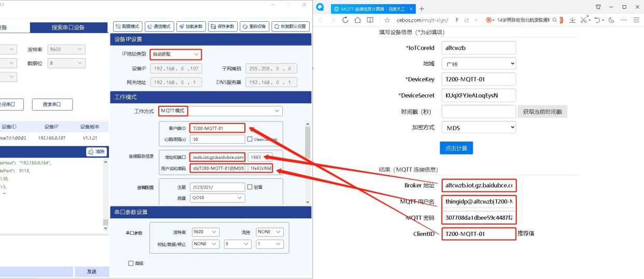The image size is (644, 279).
Task: Expand address bar dropdown chevron
Action: tap(476, 20)
